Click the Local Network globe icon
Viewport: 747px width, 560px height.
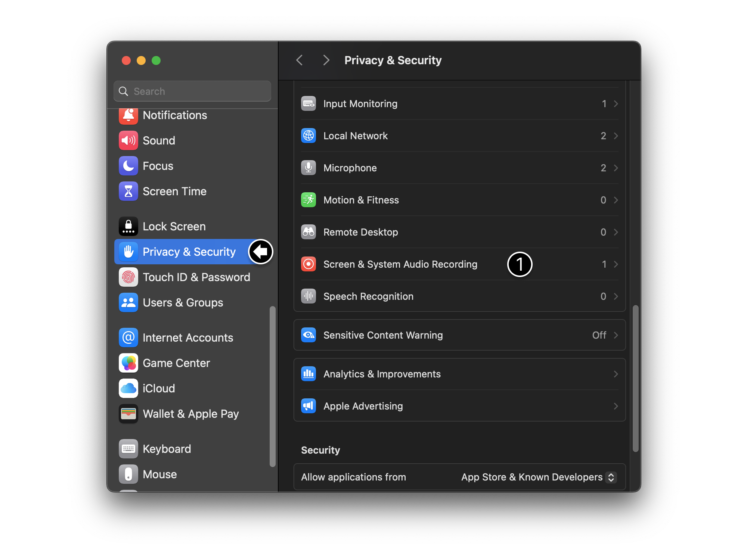(x=309, y=136)
